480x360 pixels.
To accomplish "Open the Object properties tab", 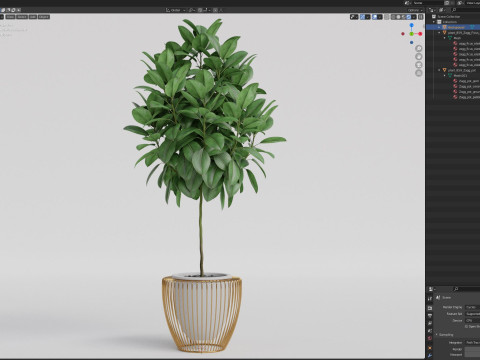I will [430, 348].
